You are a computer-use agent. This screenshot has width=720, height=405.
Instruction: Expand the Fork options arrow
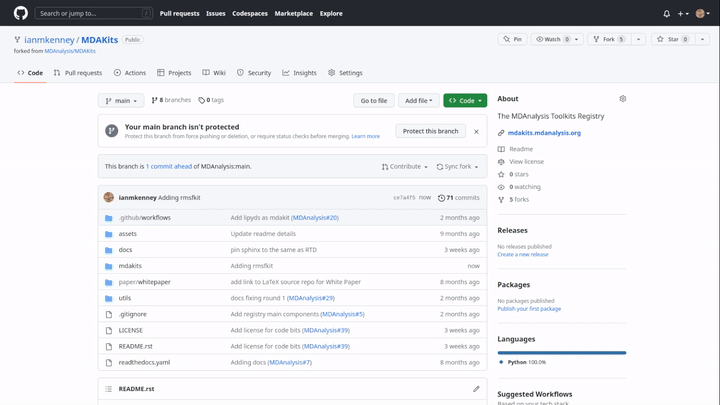638,39
